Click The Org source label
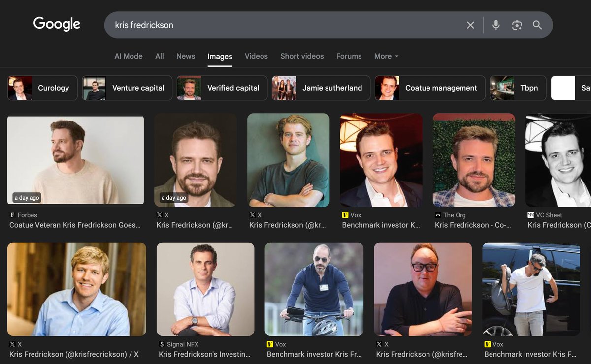This screenshot has height=364, width=591. 454,215
